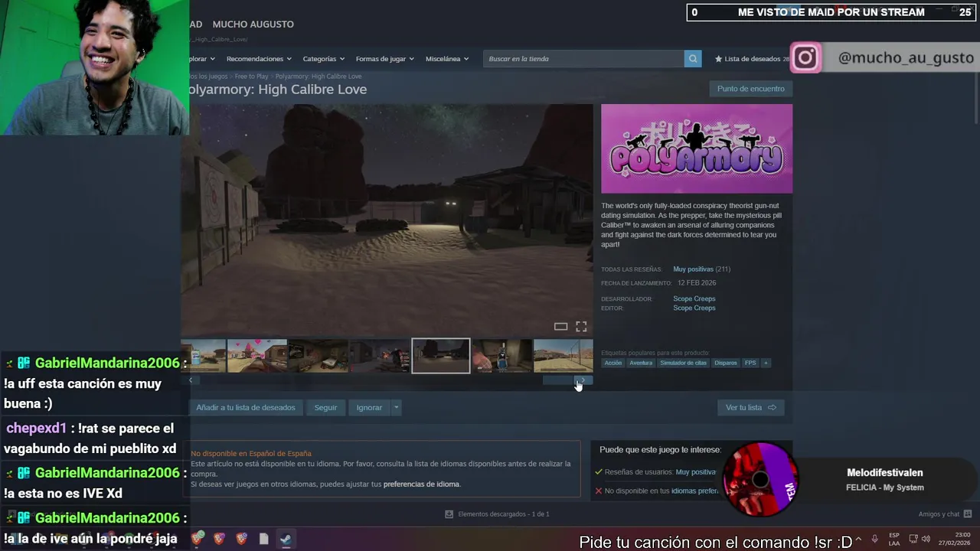Expand the Miscelánea menu
980x551 pixels.
click(447, 59)
